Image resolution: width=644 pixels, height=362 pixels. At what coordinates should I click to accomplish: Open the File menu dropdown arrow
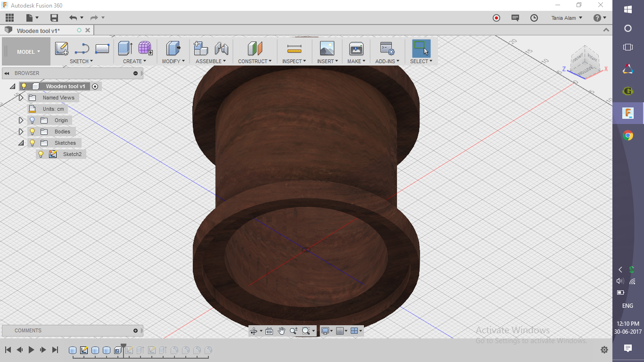[x=37, y=18]
